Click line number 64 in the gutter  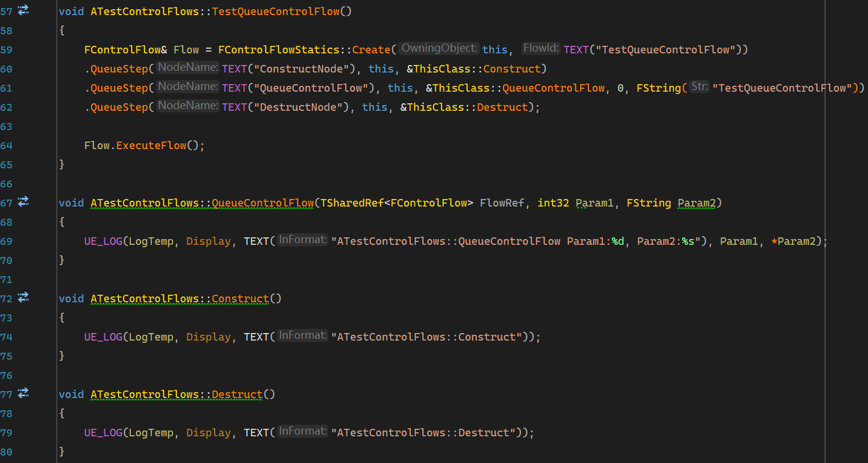click(7, 145)
